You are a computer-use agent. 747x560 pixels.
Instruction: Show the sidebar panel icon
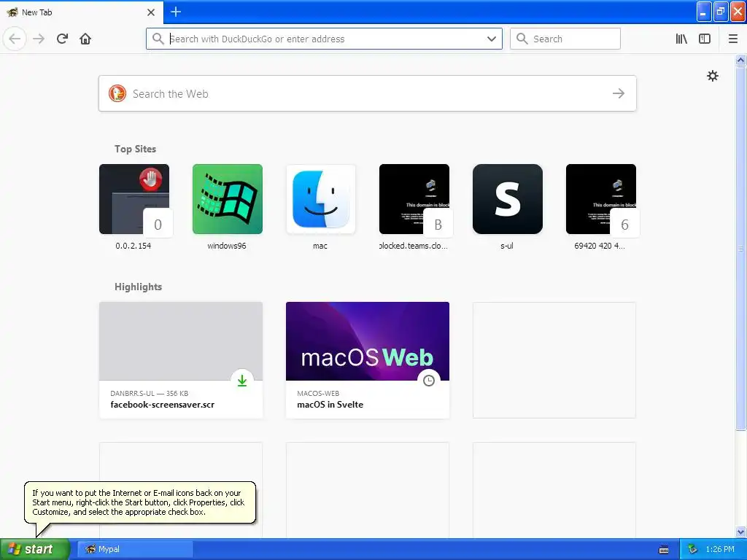705,39
